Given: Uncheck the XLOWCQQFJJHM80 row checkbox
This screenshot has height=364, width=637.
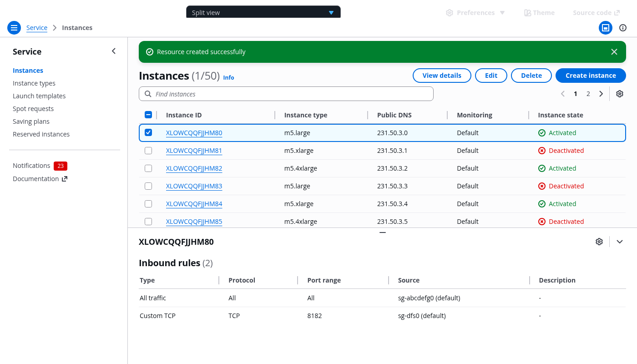Looking at the screenshot, I should click(x=148, y=133).
